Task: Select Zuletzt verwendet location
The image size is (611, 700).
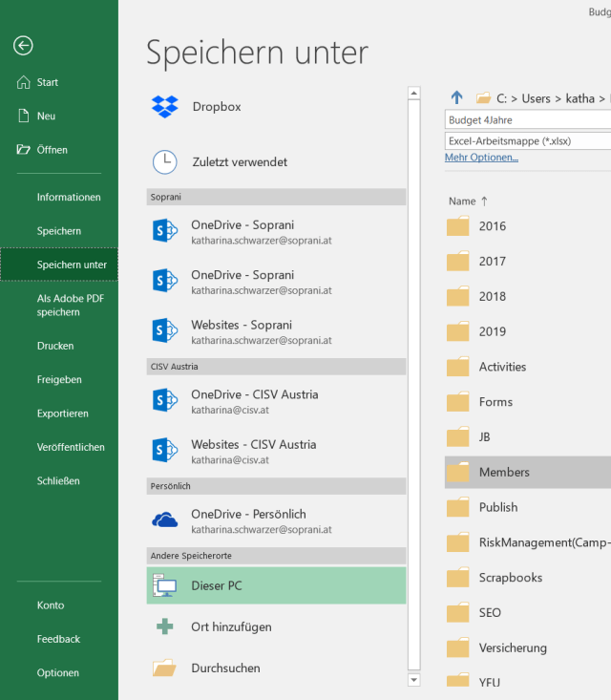Action: click(x=276, y=162)
